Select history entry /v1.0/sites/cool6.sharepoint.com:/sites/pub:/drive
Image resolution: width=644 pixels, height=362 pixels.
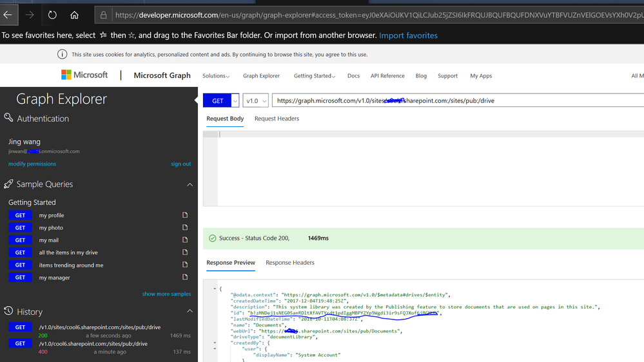point(100,327)
